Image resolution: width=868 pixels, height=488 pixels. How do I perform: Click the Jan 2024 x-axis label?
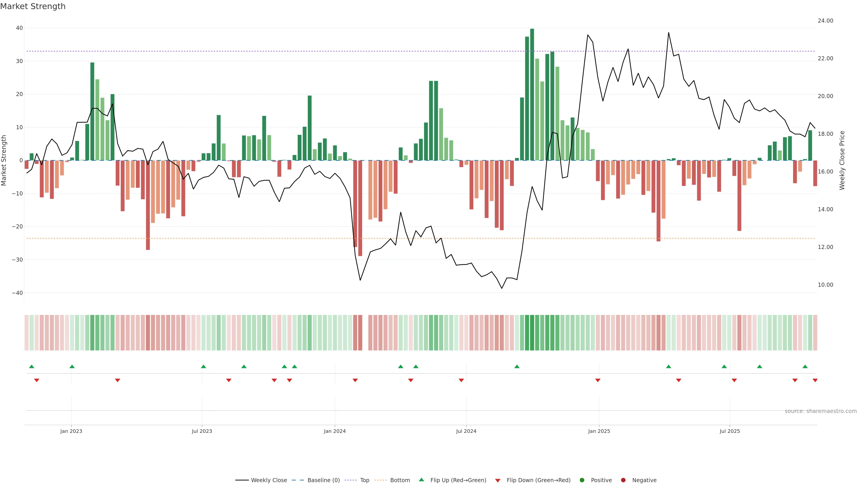click(x=335, y=431)
